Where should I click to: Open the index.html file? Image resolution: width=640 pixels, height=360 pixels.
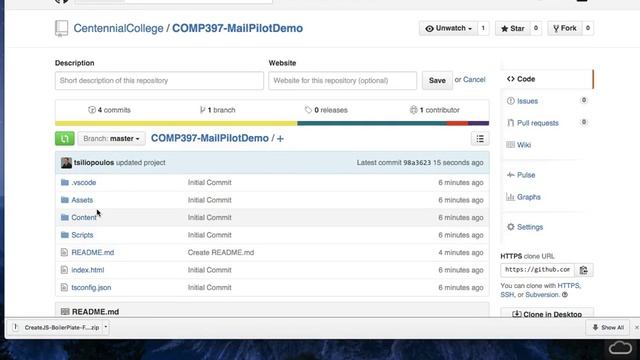88,270
